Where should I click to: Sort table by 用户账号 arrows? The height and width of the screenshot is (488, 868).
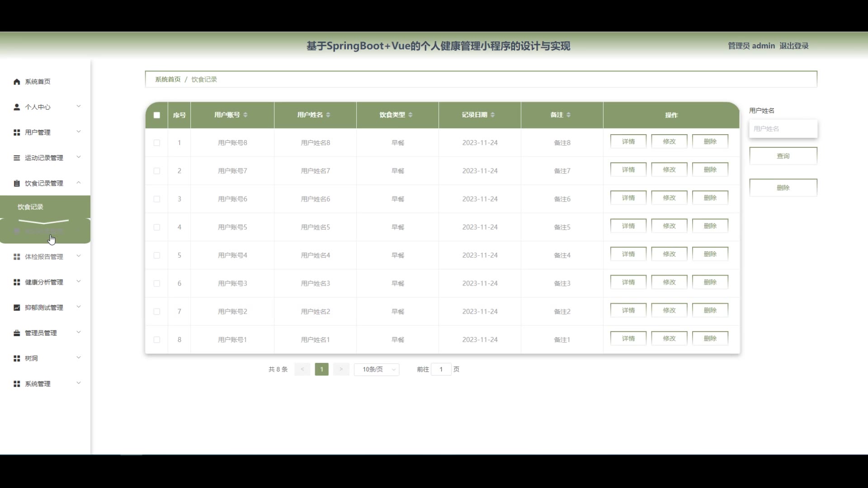(x=245, y=115)
